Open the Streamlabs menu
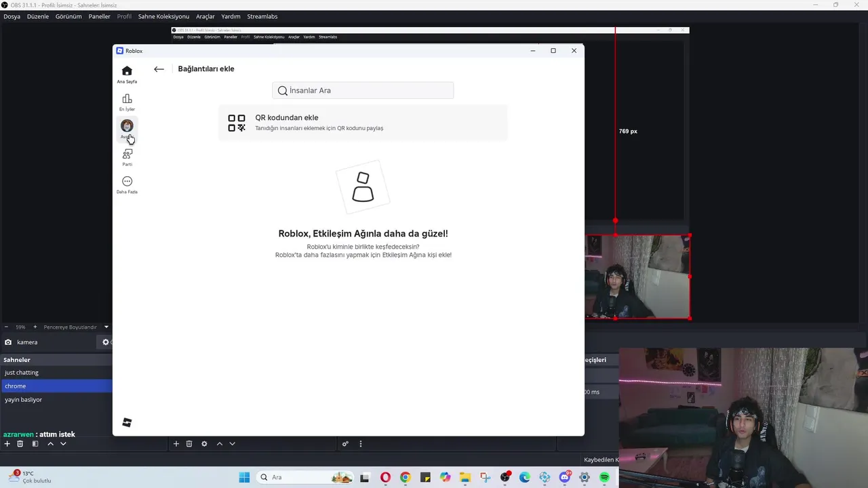 tap(262, 16)
